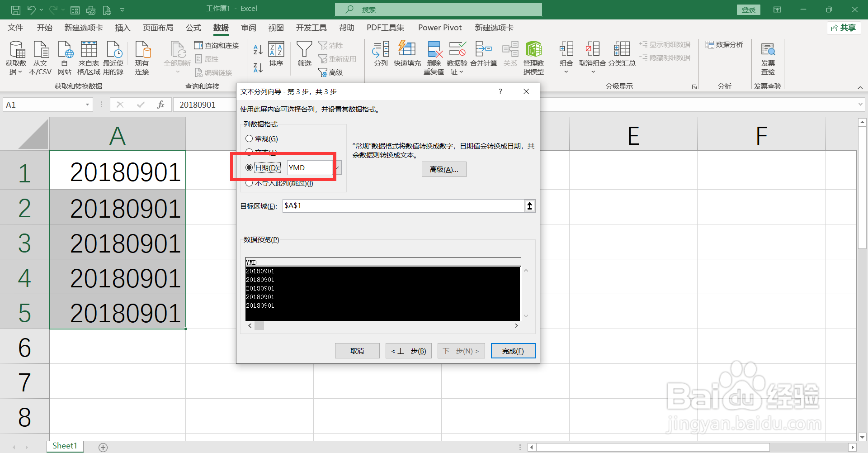Click the Save icon in title bar
Screen dimensions: 868x453
coord(15,10)
